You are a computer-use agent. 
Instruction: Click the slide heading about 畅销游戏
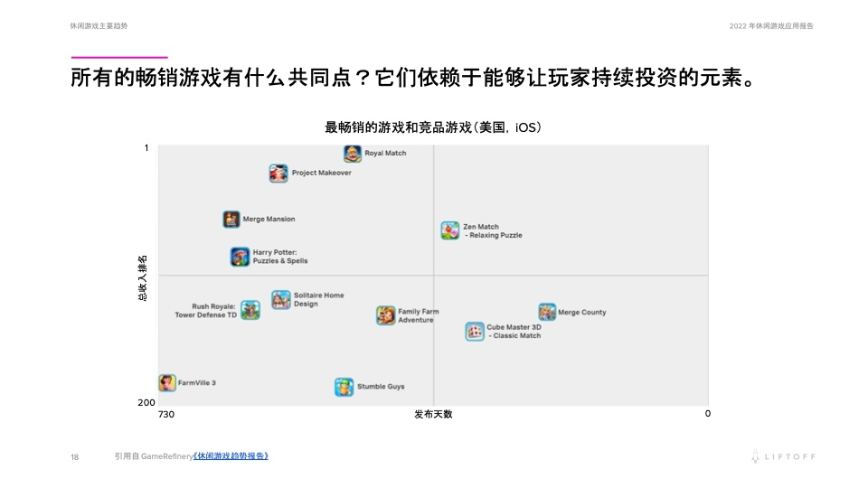(x=413, y=78)
